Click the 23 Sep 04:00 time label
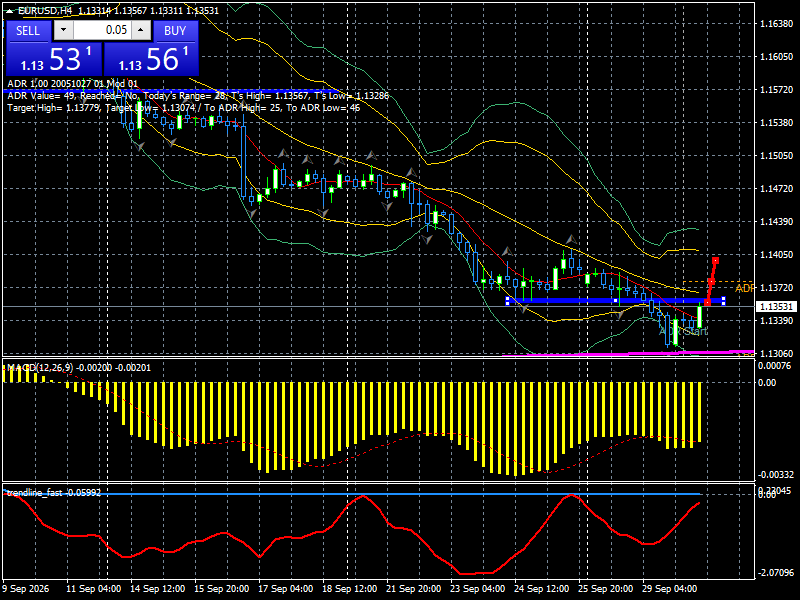800x600 pixels. tap(477, 588)
